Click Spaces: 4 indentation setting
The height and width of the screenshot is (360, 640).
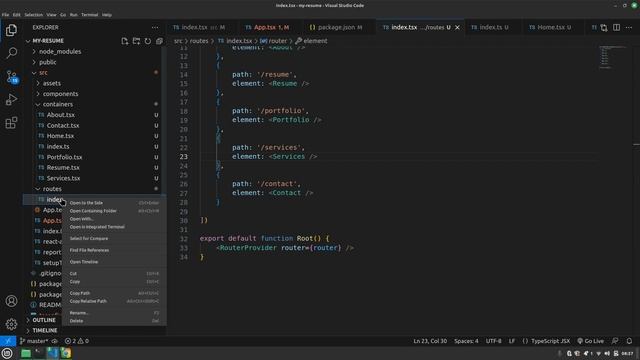pos(466,341)
